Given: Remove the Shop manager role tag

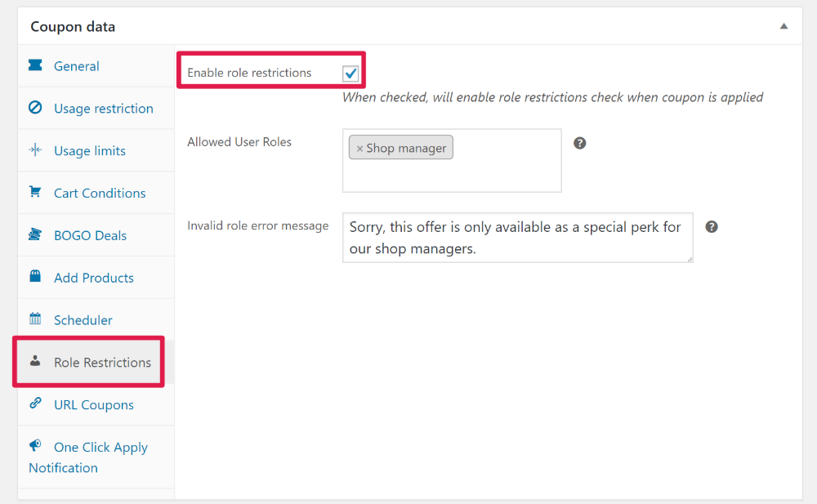Looking at the screenshot, I should pyautogui.click(x=359, y=149).
